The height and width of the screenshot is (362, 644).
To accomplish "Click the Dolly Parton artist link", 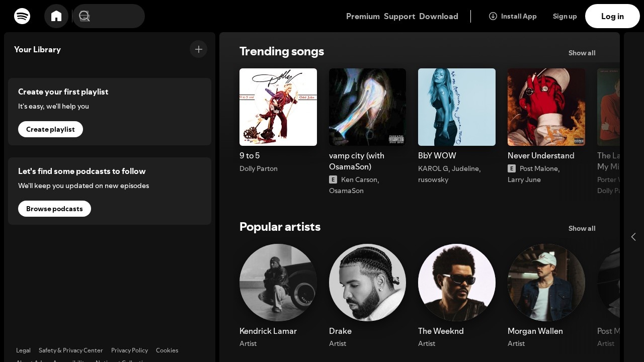I will click(x=259, y=168).
